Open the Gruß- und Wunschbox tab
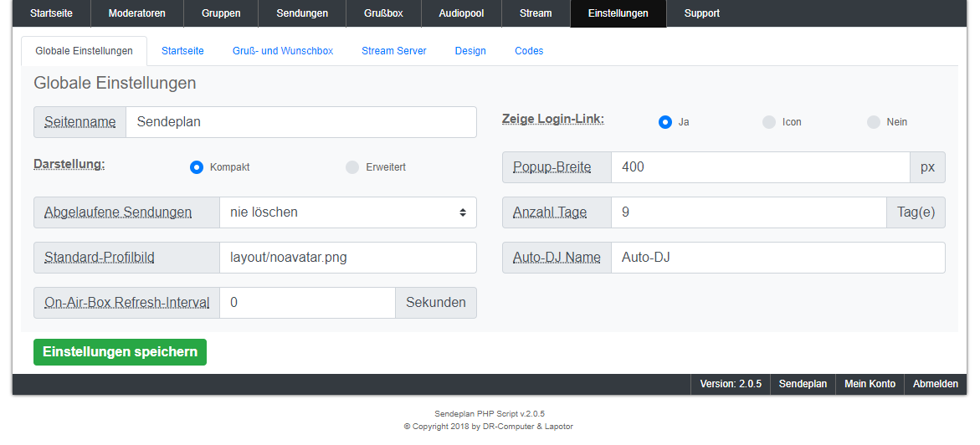The height and width of the screenshot is (445, 980). (283, 51)
